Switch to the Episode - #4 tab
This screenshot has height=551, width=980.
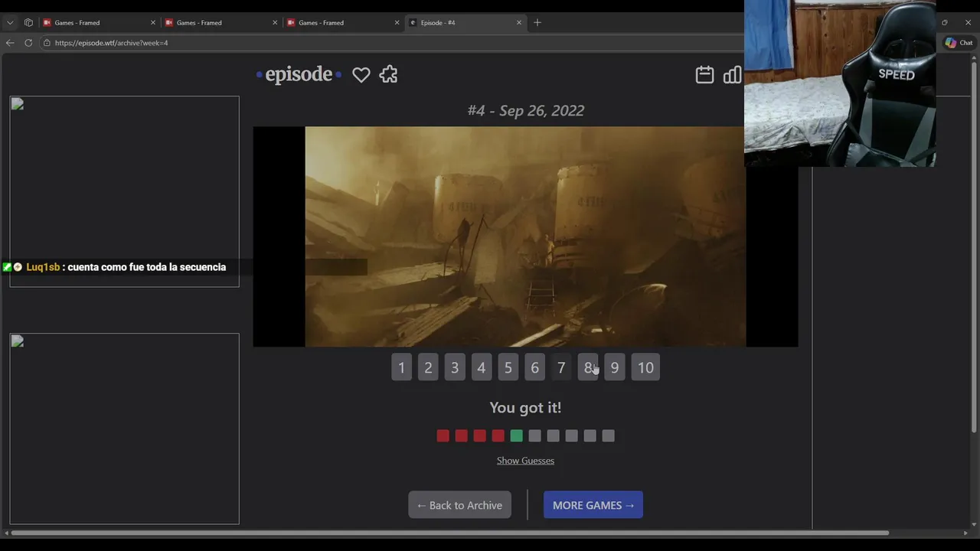pyautogui.click(x=465, y=22)
